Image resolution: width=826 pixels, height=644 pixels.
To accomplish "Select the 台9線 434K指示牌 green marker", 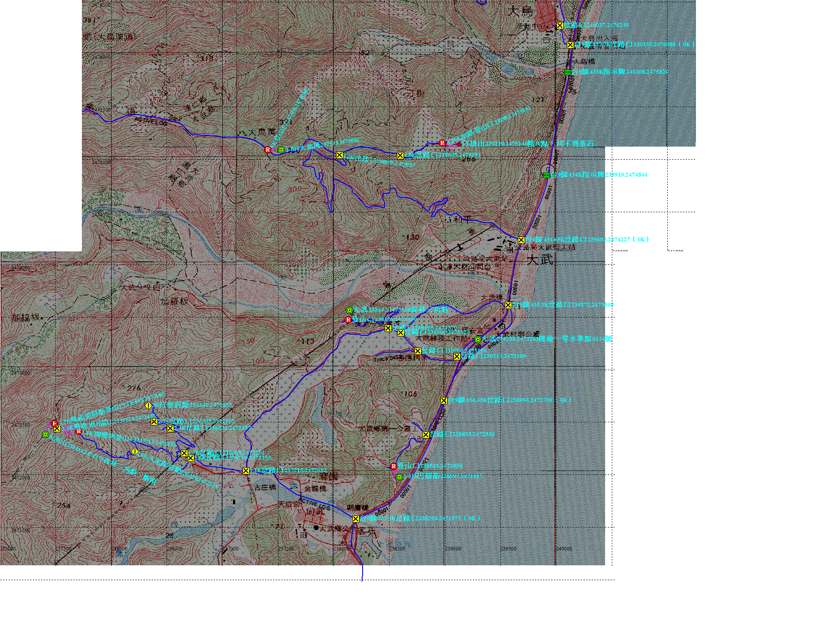I will coord(546,175).
